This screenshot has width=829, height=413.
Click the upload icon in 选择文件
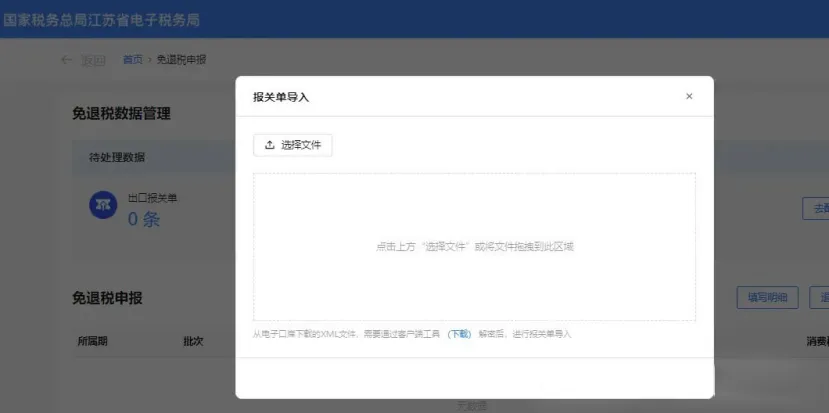pyautogui.click(x=270, y=145)
